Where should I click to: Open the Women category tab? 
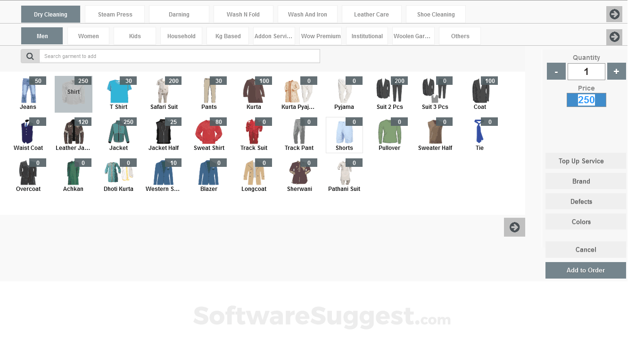click(x=88, y=35)
